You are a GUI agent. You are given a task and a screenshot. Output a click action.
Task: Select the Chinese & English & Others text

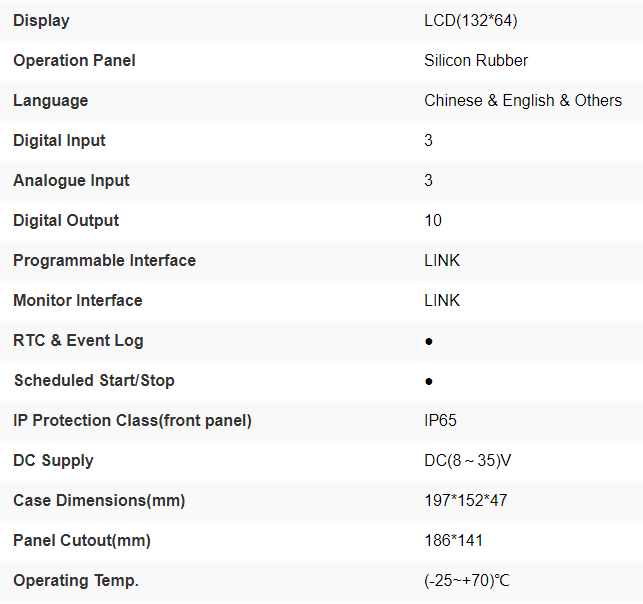(x=523, y=100)
